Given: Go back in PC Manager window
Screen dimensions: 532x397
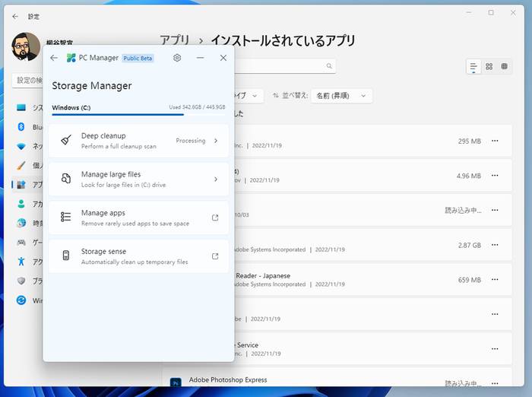Looking at the screenshot, I should 54,58.
